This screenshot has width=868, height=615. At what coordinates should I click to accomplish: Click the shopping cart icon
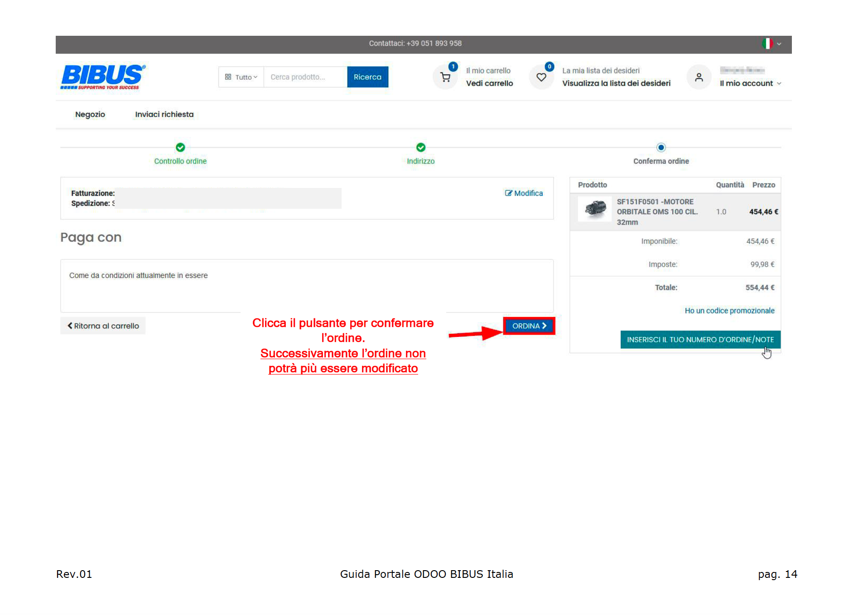tap(445, 77)
